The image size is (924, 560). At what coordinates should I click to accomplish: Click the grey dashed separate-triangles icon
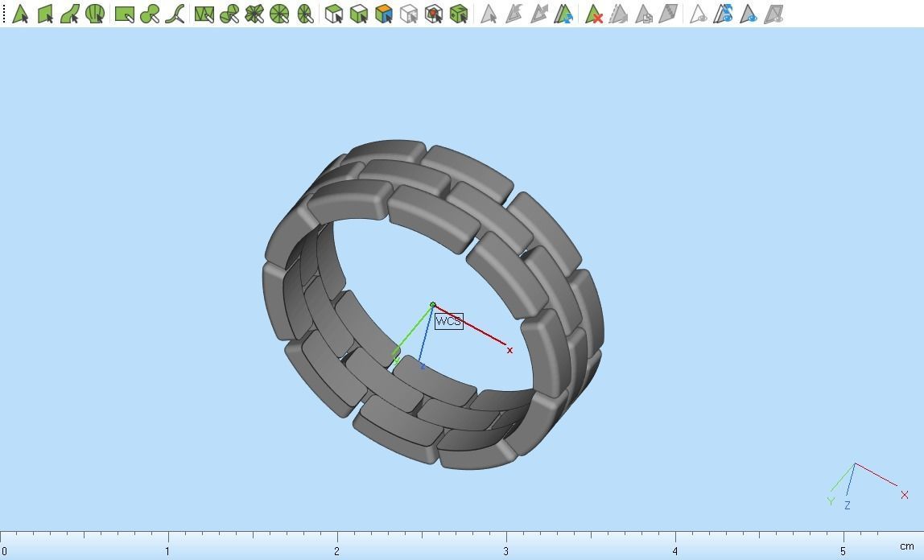click(x=618, y=14)
